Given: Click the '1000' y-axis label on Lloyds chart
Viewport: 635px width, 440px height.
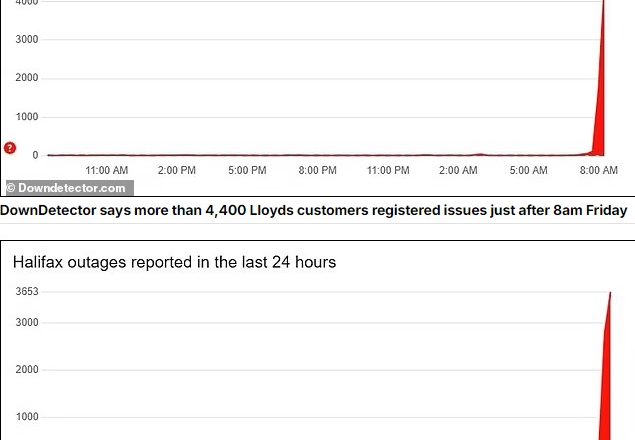Looking at the screenshot, I should [x=27, y=117].
